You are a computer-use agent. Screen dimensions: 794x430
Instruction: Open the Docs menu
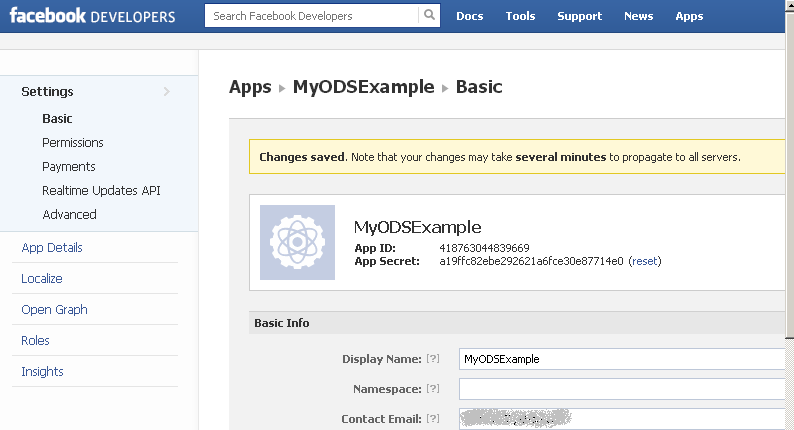(469, 16)
